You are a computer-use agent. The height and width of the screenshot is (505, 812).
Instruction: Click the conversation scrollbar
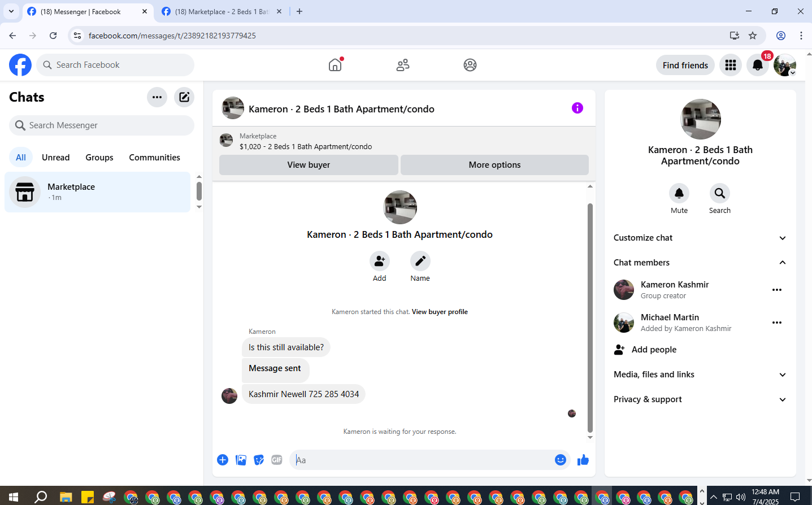pos(590,317)
